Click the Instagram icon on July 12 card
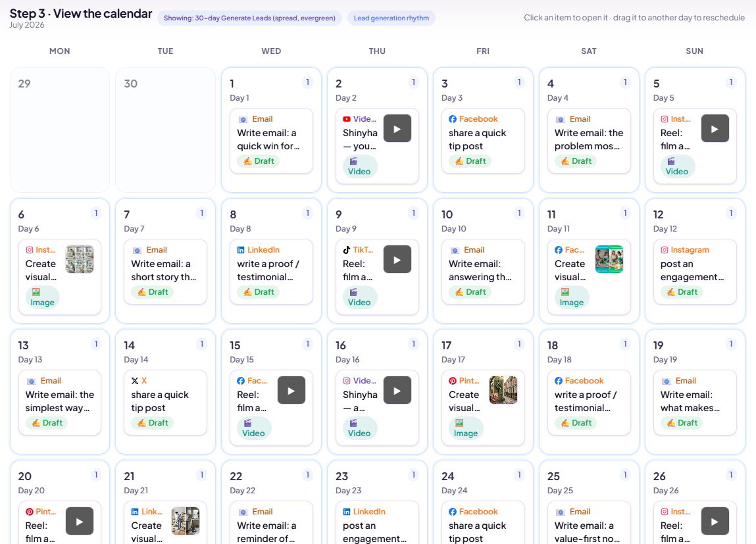The height and width of the screenshot is (544, 756). coord(665,250)
